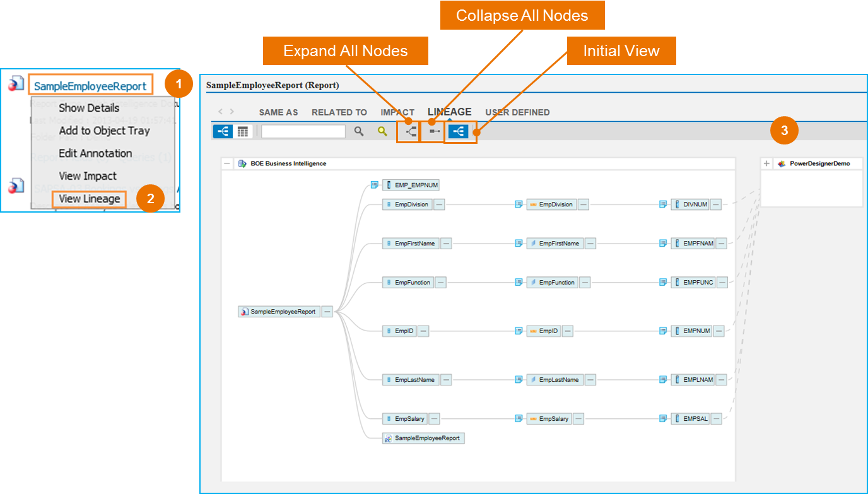Click the column icon inside the EMP_EMPNUM node
The height and width of the screenshot is (494, 868).
[x=389, y=185]
